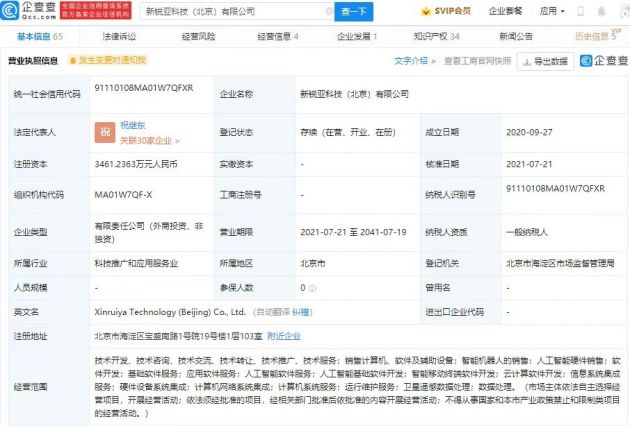Open 附近企业 link by registered address
630x426 pixels.
tap(284, 336)
